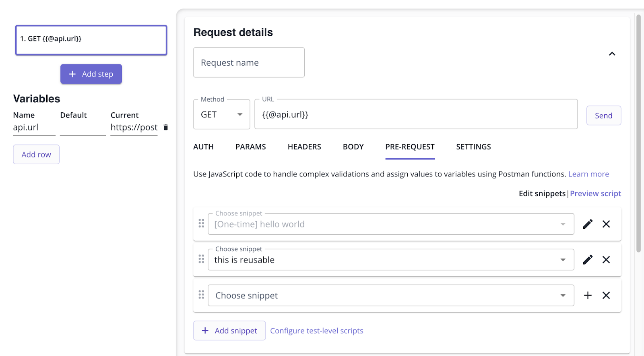The width and height of the screenshot is (644, 356).
Task: Grab the drag handle of hello world snippet
Action: [x=201, y=224]
